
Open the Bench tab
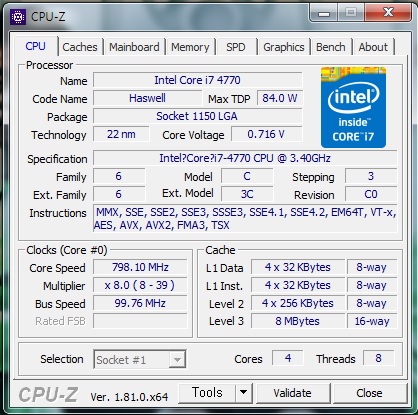click(331, 47)
